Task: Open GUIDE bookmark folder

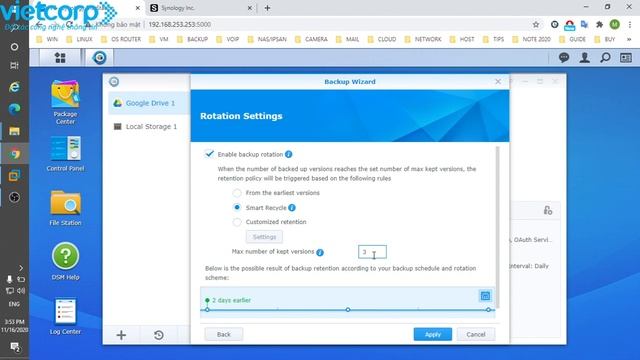Action: [x=572, y=39]
